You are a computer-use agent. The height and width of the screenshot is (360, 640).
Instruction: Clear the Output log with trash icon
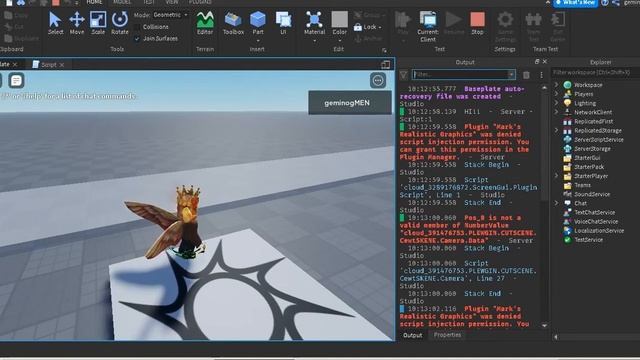coord(526,75)
